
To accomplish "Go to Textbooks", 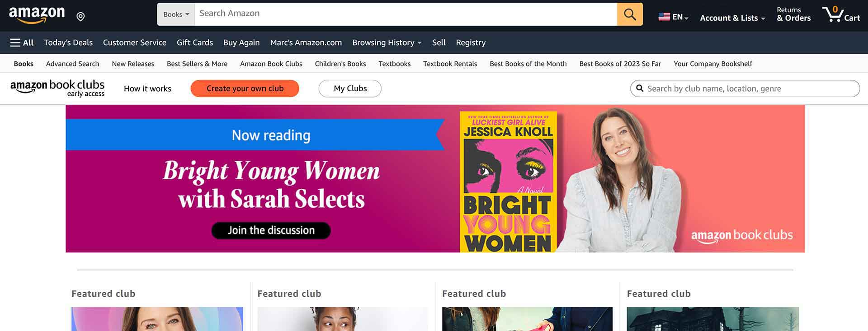I will (395, 64).
